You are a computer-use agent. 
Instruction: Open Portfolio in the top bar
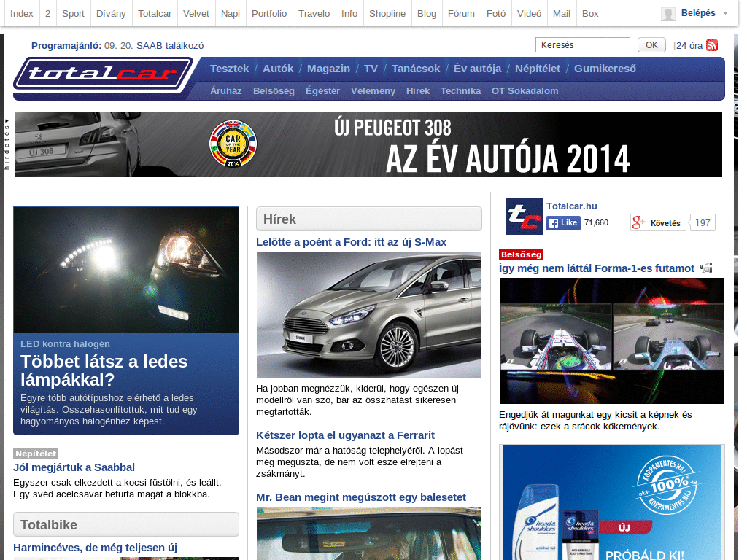[269, 13]
